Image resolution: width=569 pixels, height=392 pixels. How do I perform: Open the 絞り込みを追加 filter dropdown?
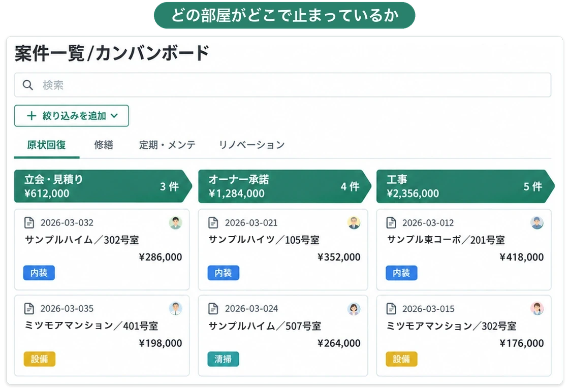(72, 116)
